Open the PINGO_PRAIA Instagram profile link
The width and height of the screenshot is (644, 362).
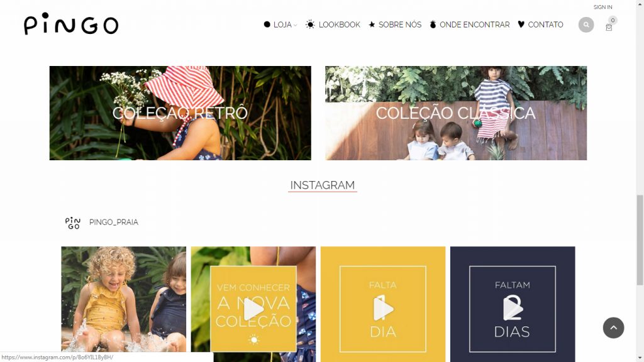[114, 222]
